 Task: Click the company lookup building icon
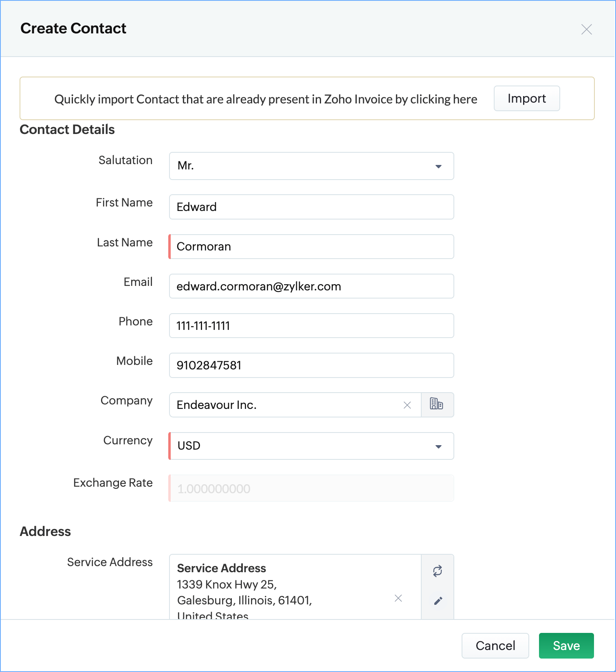pyautogui.click(x=437, y=404)
